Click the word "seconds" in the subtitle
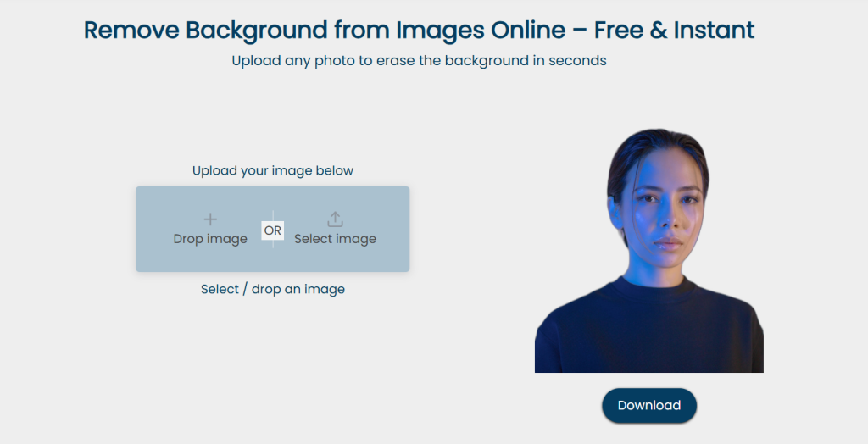Viewport: 868px width, 444px height. click(x=577, y=61)
